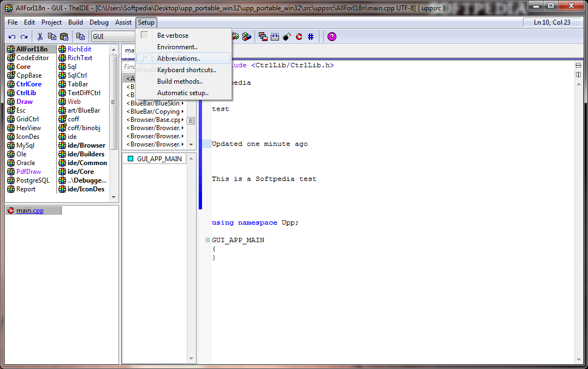Select the TextDiffCtrl package

84,93
